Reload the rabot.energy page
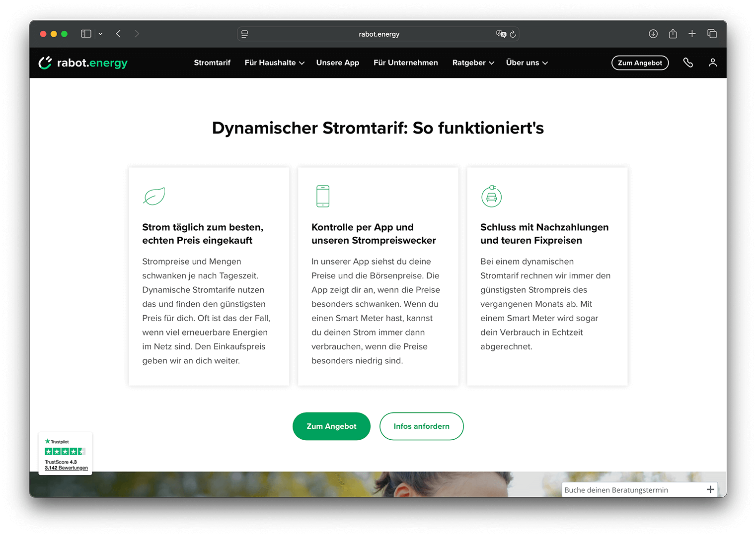The image size is (756, 536). point(513,34)
